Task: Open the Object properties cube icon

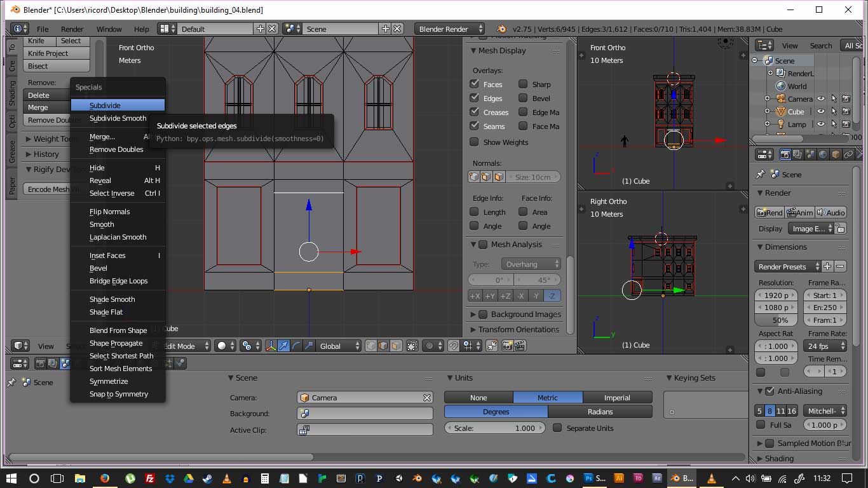Action: click(x=836, y=154)
